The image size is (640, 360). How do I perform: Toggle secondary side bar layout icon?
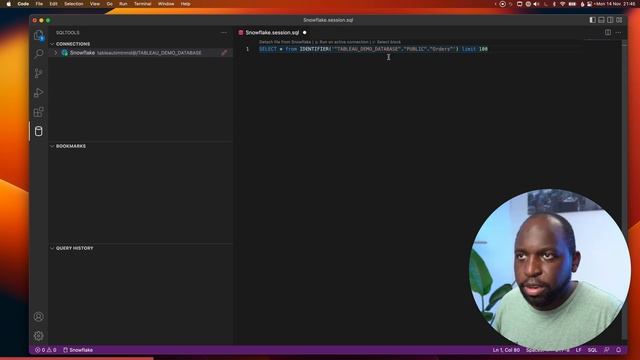[x=610, y=20]
